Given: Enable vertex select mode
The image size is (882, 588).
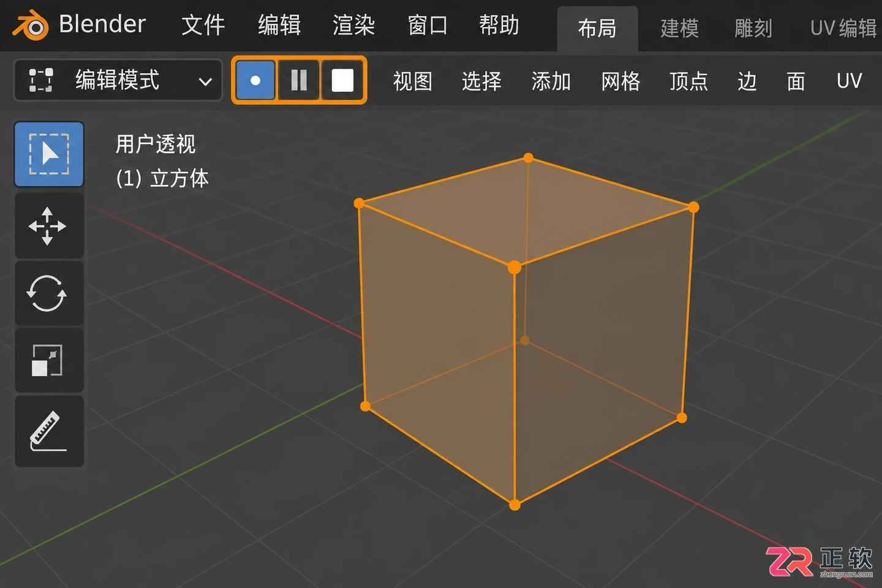Looking at the screenshot, I should tap(255, 80).
